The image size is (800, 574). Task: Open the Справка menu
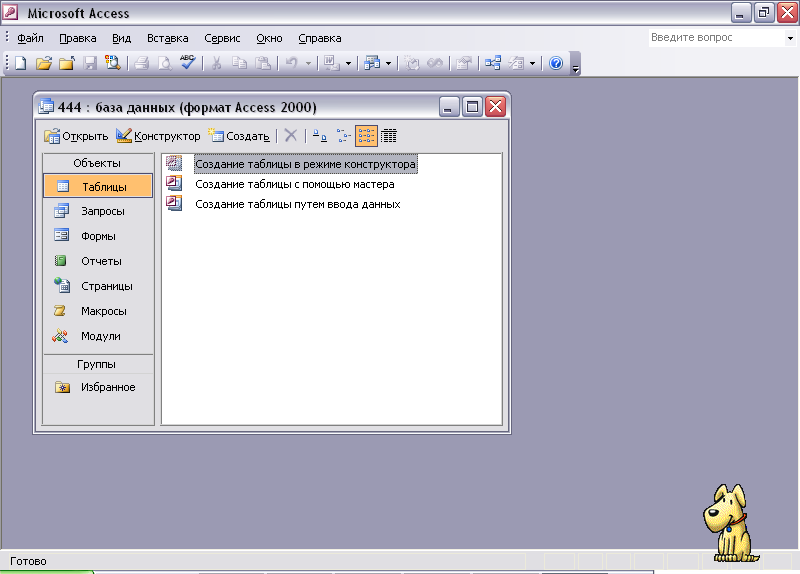(x=319, y=38)
